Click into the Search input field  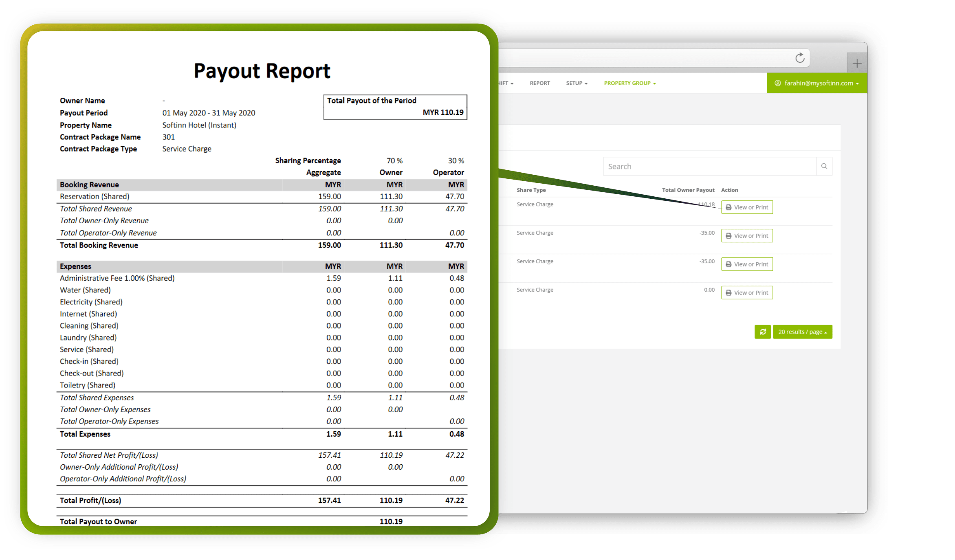pos(710,166)
